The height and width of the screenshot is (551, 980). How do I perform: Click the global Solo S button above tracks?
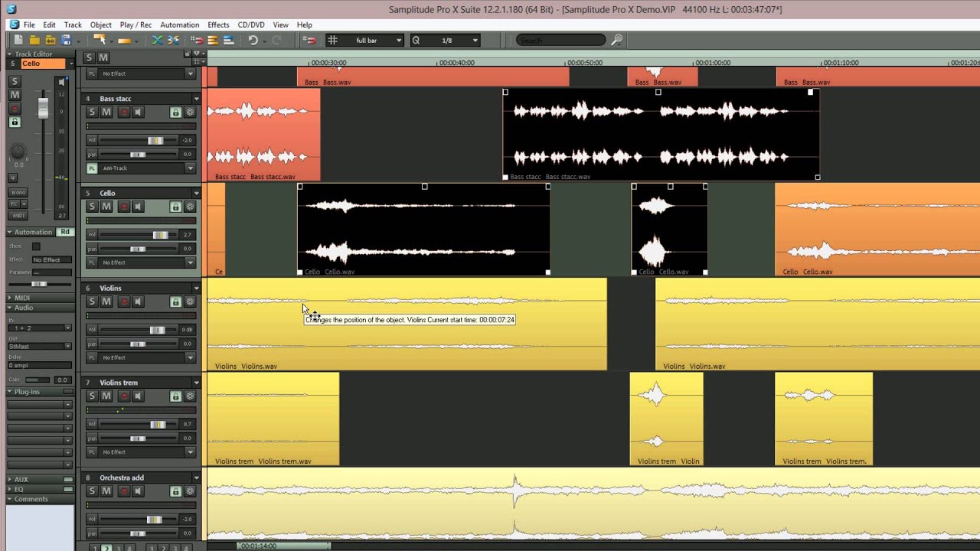click(89, 57)
